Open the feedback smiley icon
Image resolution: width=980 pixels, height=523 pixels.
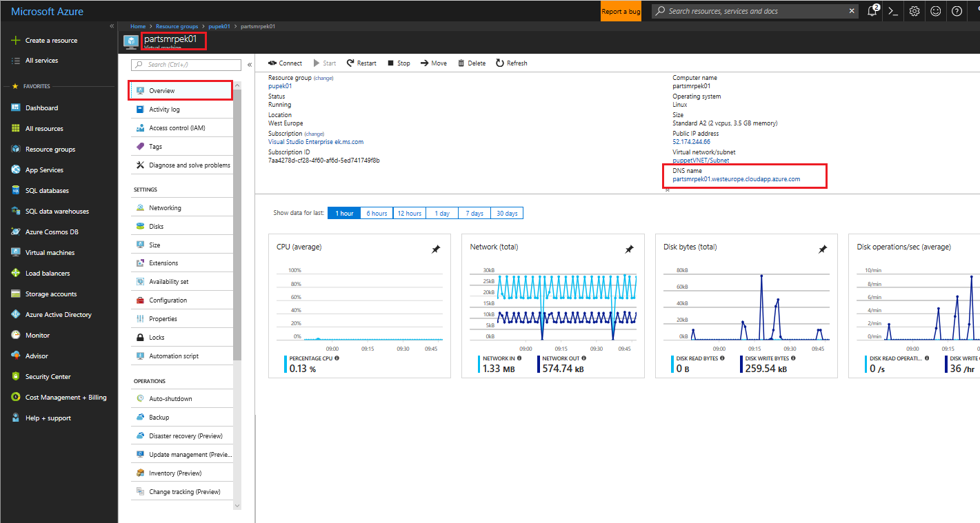(x=935, y=11)
